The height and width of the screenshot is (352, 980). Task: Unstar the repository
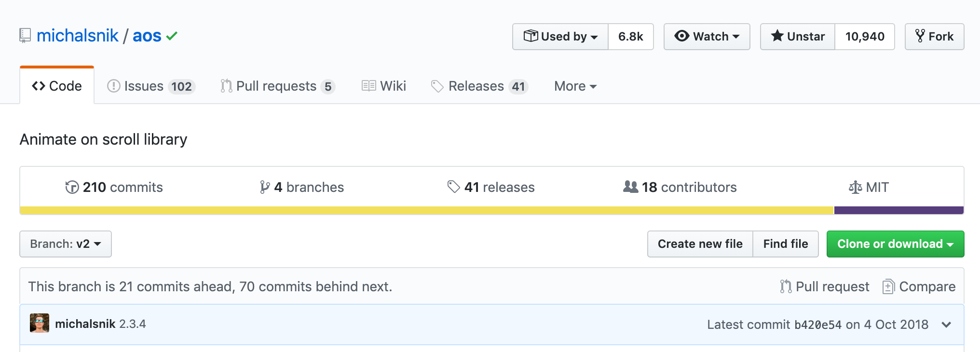798,37
